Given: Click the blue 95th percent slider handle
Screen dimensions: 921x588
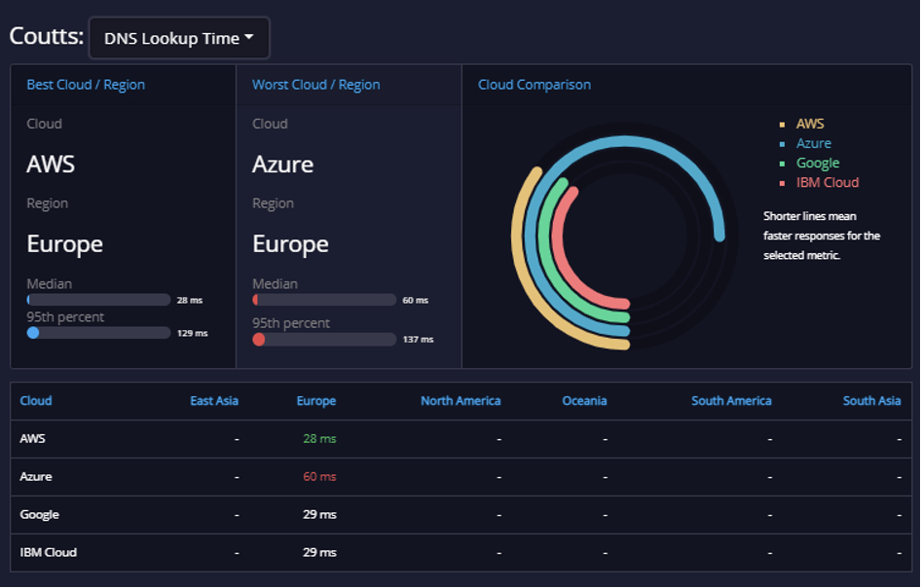Looking at the screenshot, I should 33,332.
